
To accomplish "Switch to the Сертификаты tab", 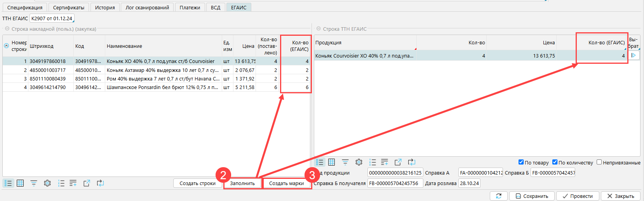I will [x=69, y=7].
